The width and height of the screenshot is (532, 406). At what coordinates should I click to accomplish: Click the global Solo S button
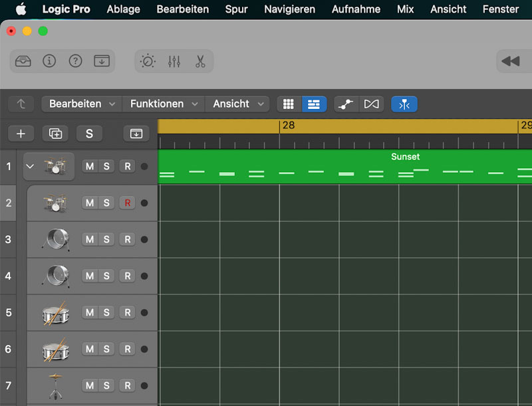(x=89, y=134)
